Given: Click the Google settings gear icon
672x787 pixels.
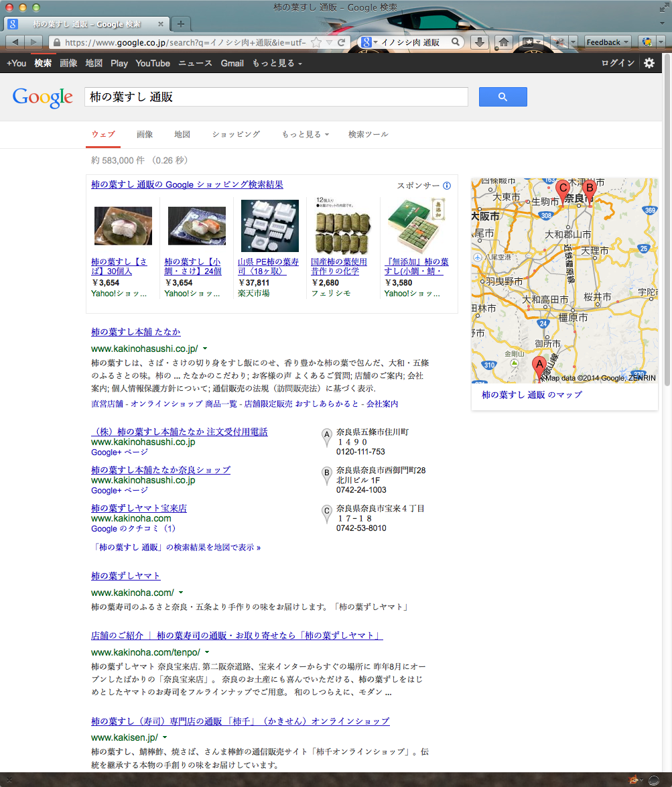Looking at the screenshot, I should (x=649, y=63).
